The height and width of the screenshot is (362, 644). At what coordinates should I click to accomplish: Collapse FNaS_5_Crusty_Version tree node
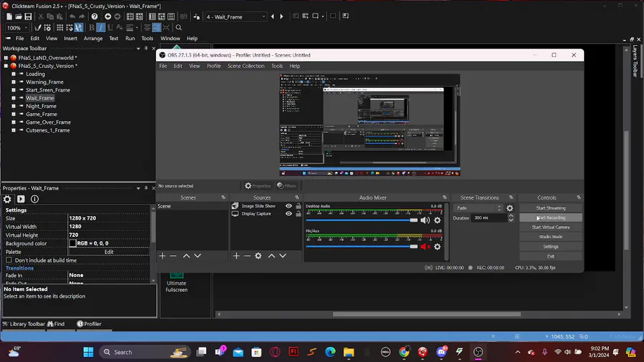[x=6, y=66]
